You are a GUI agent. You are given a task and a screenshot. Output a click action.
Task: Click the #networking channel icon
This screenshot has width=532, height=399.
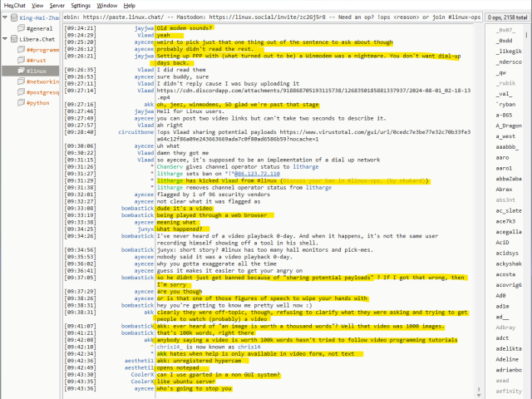click(20, 82)
